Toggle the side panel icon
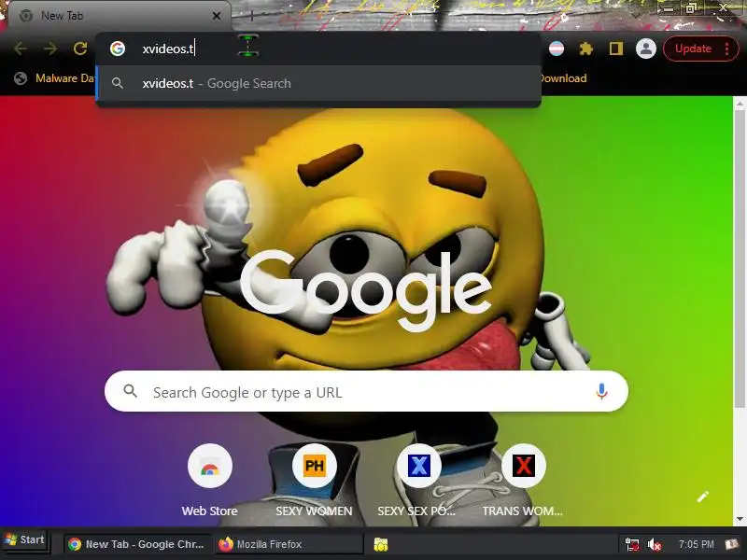This screenshot has height=560, width=747. click(616, 49)
